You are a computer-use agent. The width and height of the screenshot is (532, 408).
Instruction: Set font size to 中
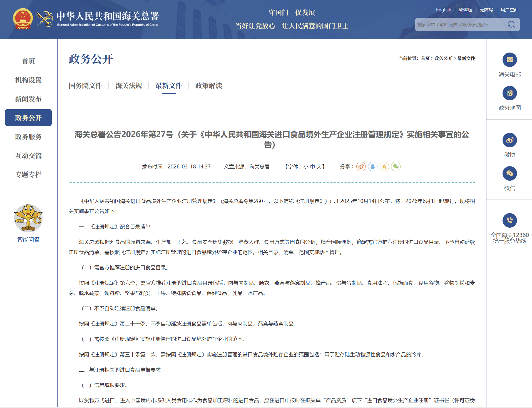(312, 167)
